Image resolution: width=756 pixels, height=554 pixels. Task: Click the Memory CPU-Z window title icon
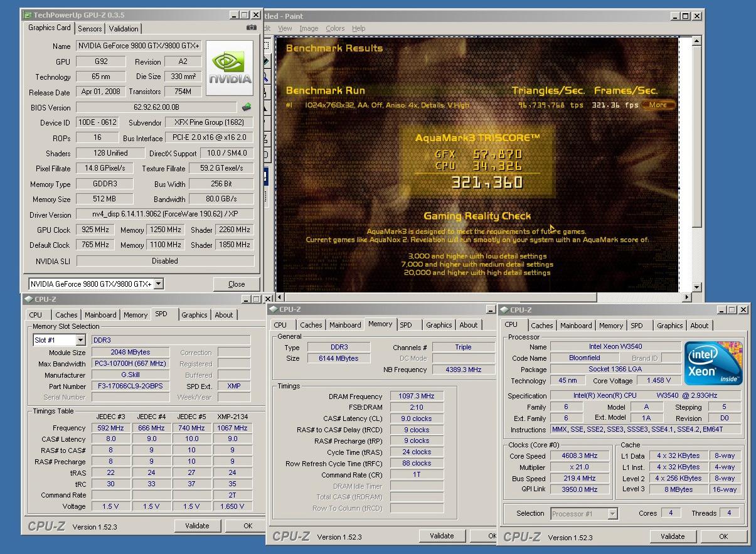[x=274, y=309]
